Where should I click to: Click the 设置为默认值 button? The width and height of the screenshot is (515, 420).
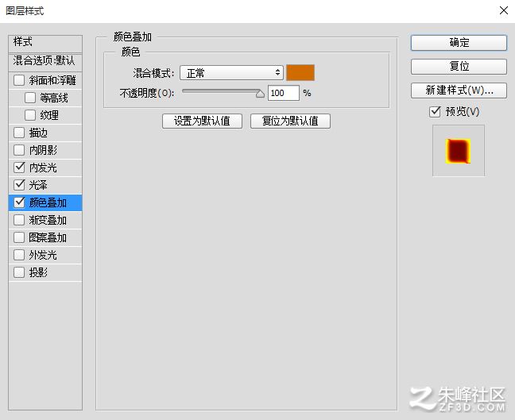[x=202, y=121]
